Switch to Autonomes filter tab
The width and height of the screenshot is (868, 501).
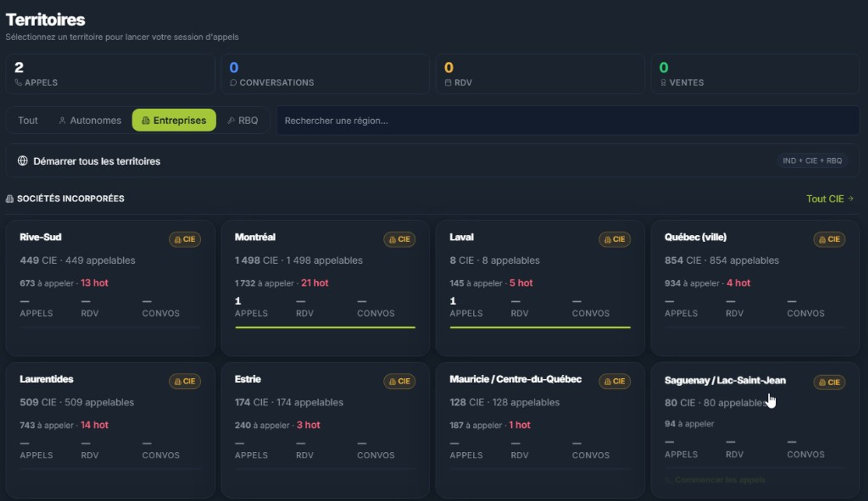[90, 120]
